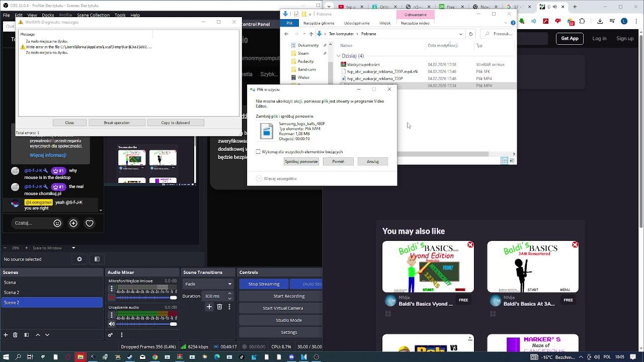Open the emoji picker in chat

pyautogui.click(x=57, y=223)
